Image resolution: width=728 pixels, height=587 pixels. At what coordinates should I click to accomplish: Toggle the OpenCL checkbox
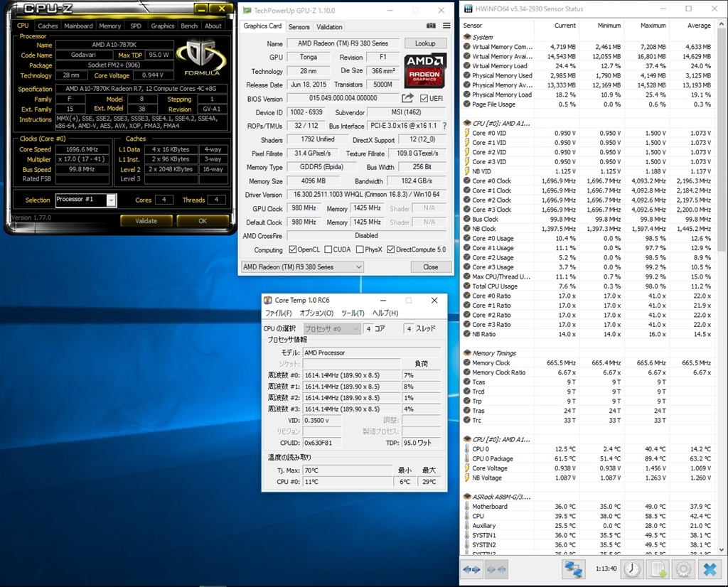click(x=293, y=249)
